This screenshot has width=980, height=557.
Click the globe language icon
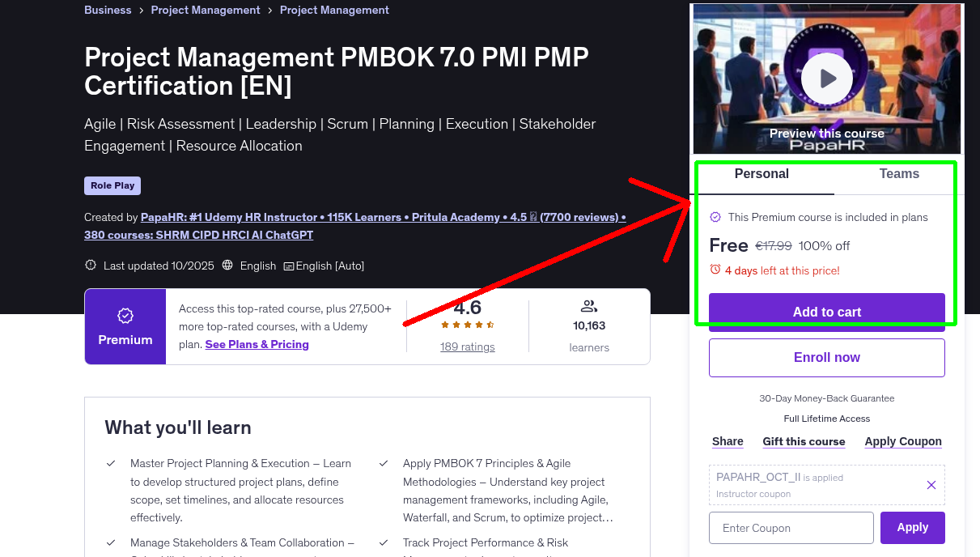point(227,266)
